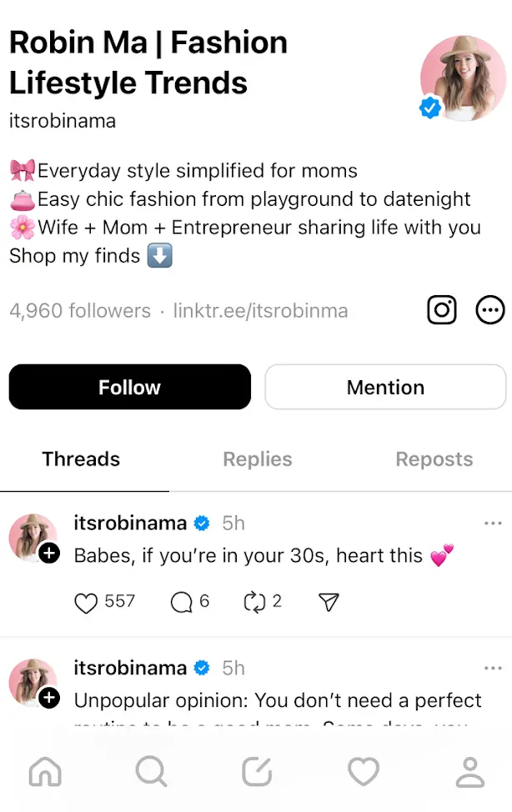Screen dimensions: 512x812
Task: Open your profile from bottom navigation
Action: [x=470, y=772]
